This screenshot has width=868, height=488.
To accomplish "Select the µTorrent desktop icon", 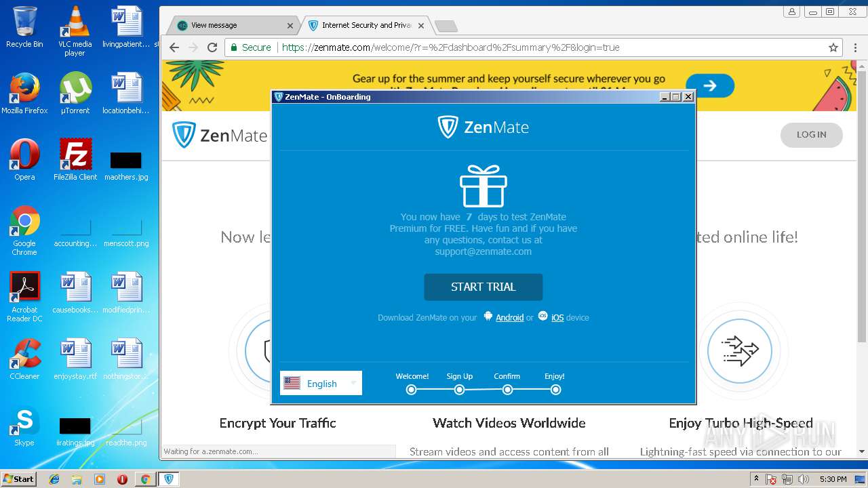I will point(75,94).
